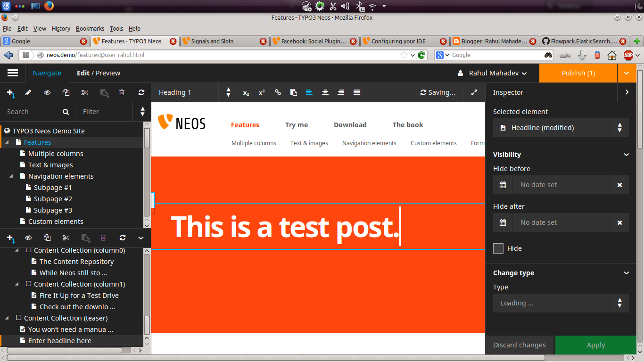Open the Publish options dropdown arrow
644x362 pixels.
click(626, 73)
